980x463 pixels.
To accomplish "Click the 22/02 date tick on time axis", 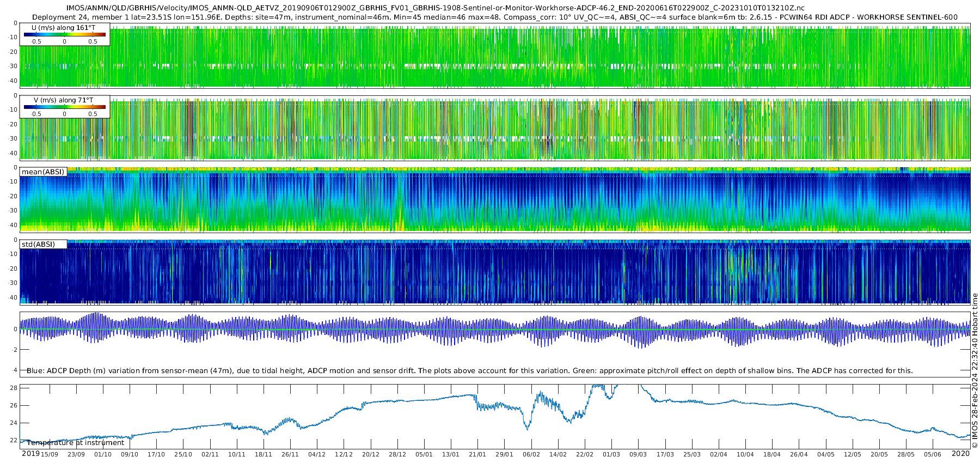I will point(585,454).
